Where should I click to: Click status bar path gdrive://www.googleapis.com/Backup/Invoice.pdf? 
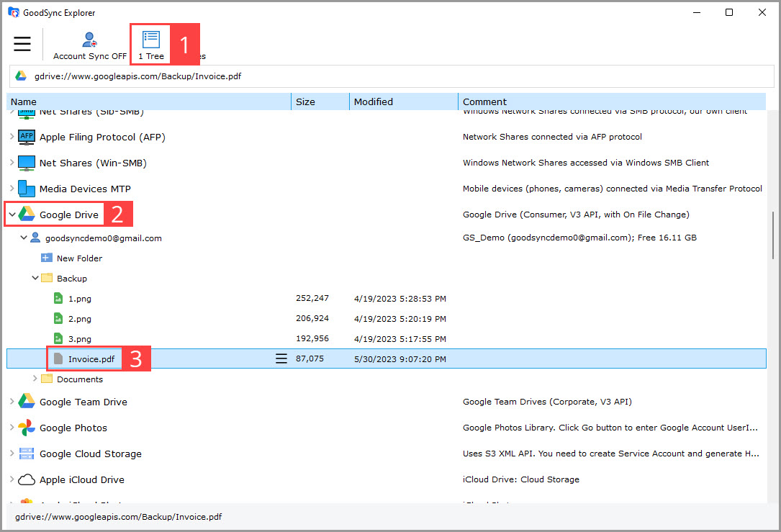coord(119,517)
